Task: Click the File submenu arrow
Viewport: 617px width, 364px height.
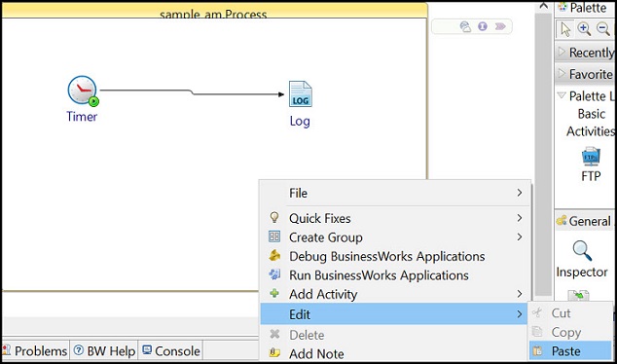Action: coord(520,193)
